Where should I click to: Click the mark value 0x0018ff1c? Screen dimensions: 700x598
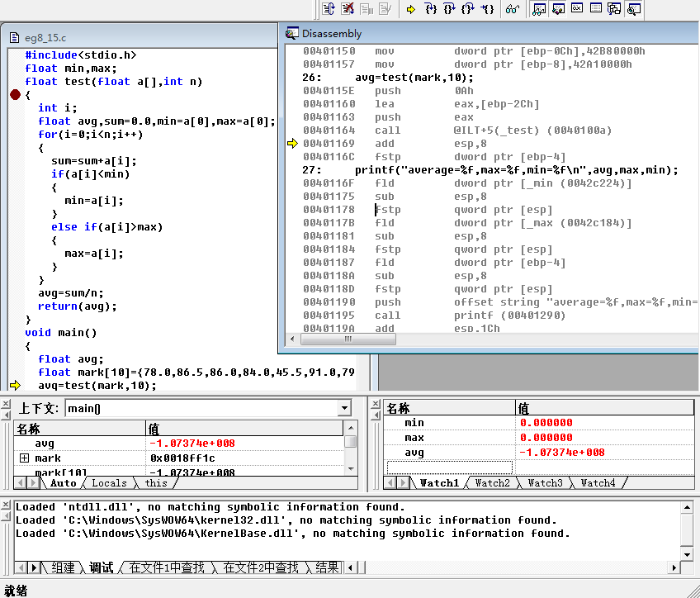pyautogui.click(x=182, y=458)
